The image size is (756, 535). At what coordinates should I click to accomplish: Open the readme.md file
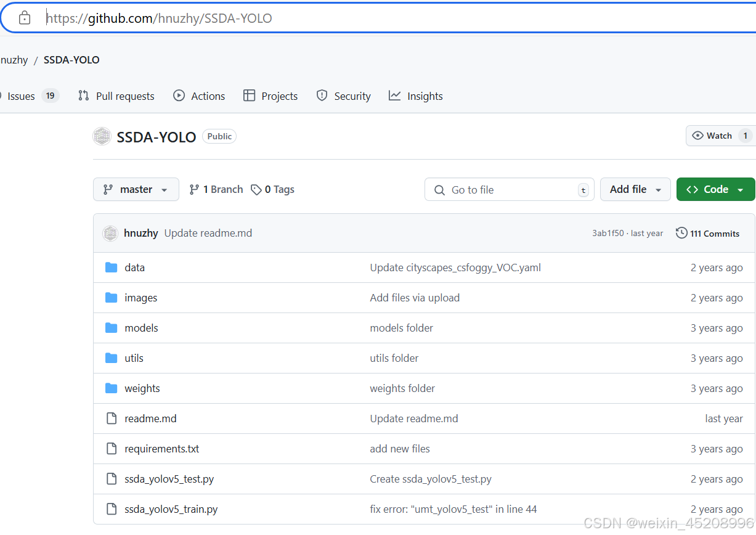click(x=150, y=419)
